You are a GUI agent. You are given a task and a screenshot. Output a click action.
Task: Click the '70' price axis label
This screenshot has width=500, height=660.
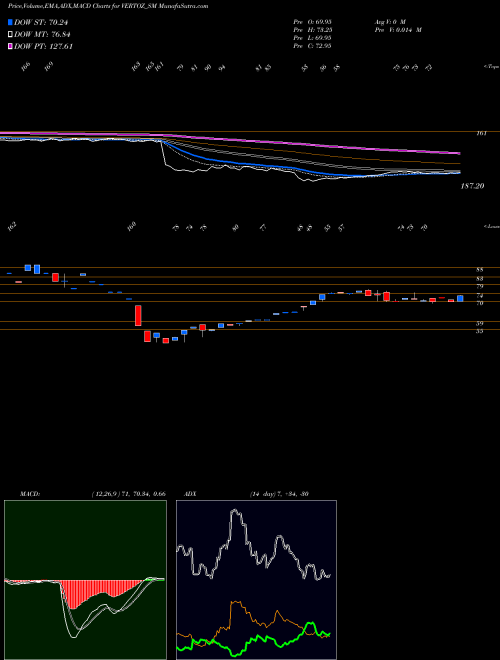coord(479,303)
